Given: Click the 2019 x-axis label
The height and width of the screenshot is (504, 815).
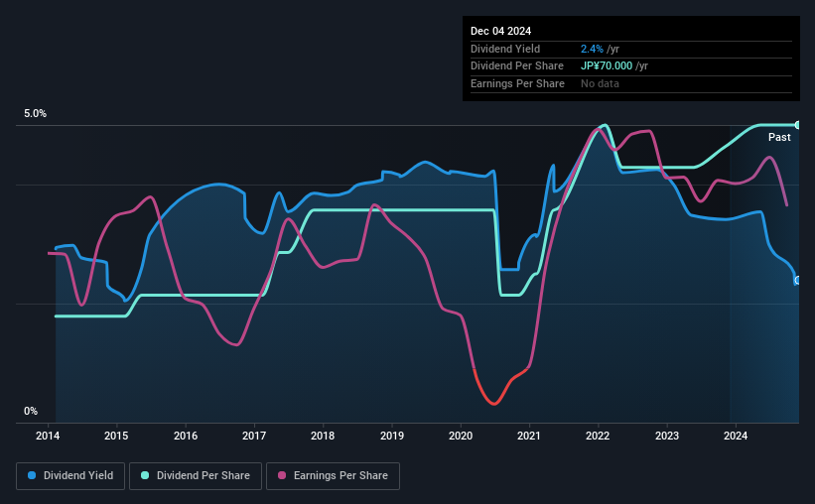Looking at the screenshot, I should (392, 436).
